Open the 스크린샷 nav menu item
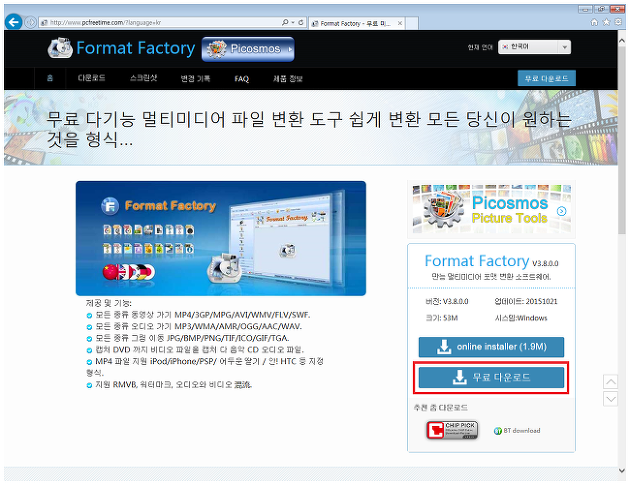Image resolution: width=630 pixels, height=485 pixels. (143, 78)
